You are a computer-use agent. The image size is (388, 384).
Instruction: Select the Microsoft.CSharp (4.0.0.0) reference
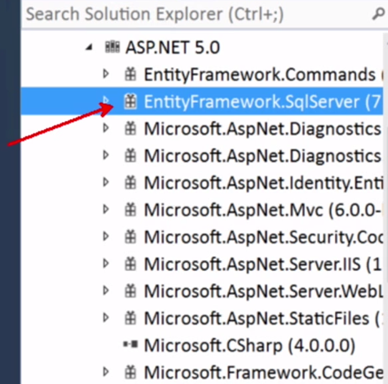click(250, 346)
